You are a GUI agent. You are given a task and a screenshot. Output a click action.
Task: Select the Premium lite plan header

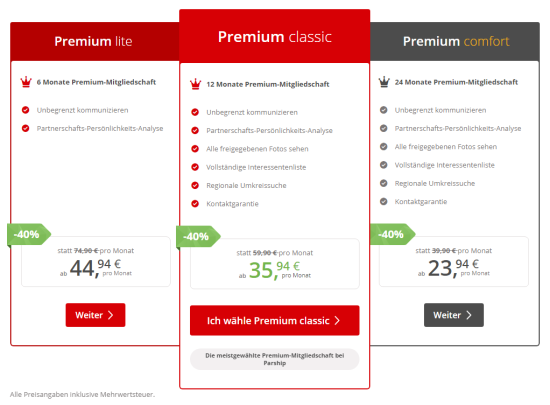coord(95,41)
